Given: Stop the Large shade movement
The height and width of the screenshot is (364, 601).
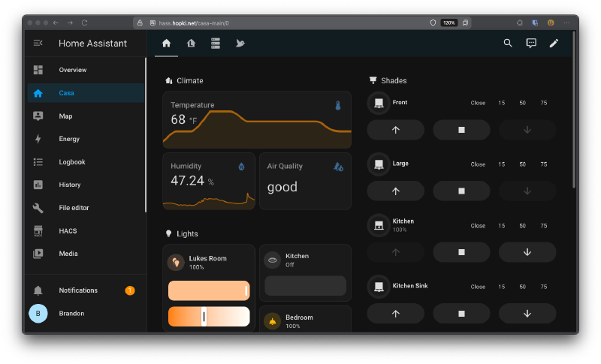Looking at the screenshot, I should [x=461, y=191].
